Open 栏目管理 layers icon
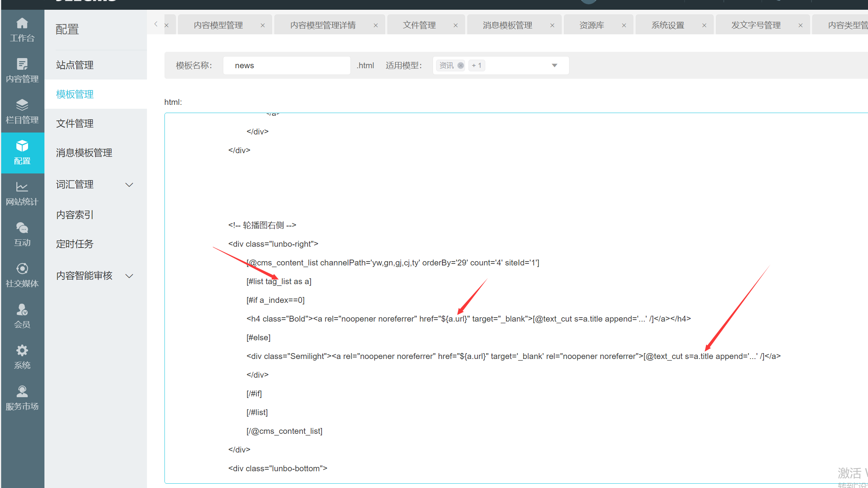868x488 pixels. 22,105
